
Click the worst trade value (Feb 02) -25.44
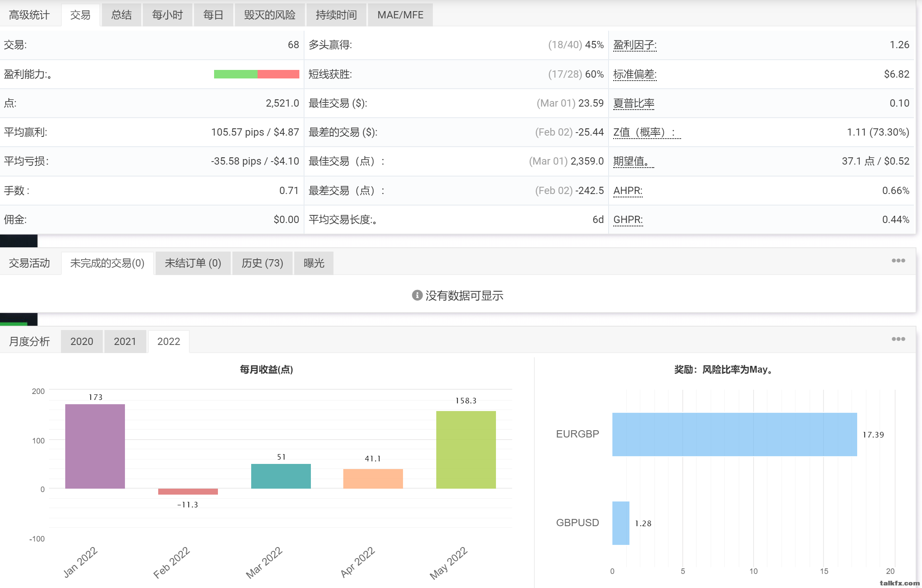569,132
